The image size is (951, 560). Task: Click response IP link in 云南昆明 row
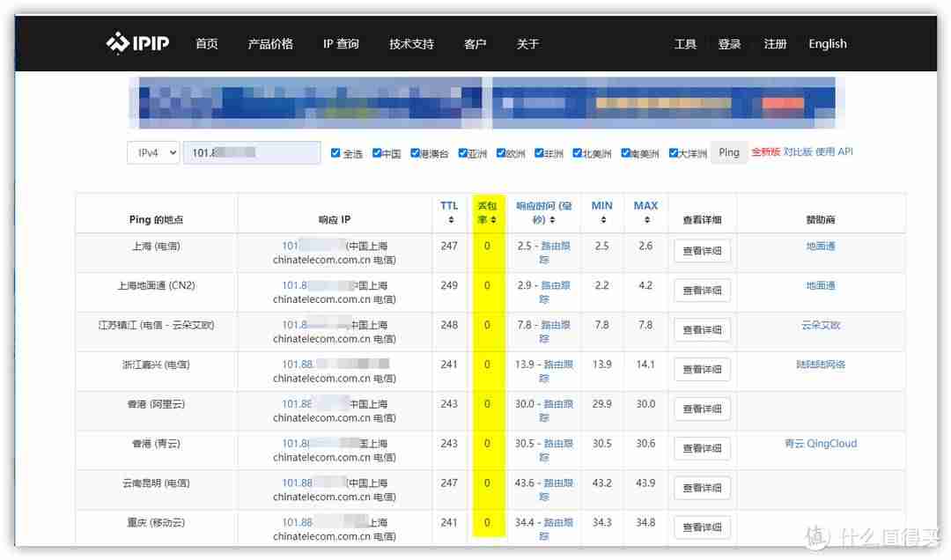(x=314, y=483)
